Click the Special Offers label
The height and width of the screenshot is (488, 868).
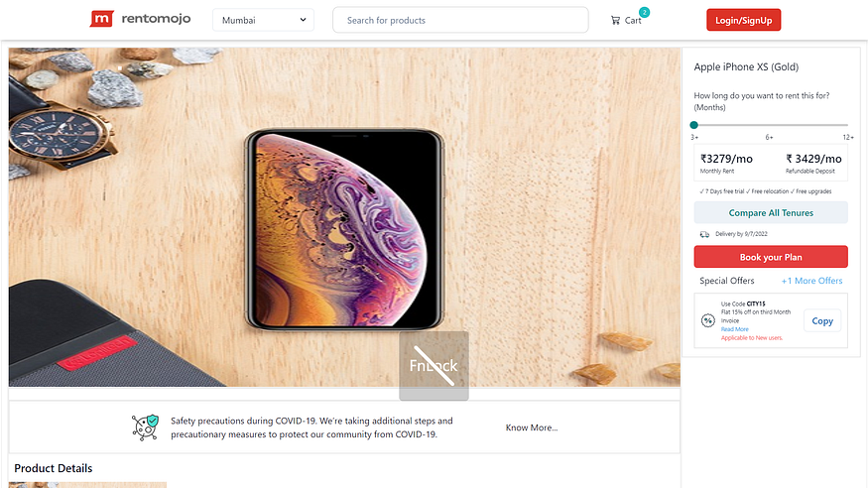pyautogui.click(x=727, y=281)
